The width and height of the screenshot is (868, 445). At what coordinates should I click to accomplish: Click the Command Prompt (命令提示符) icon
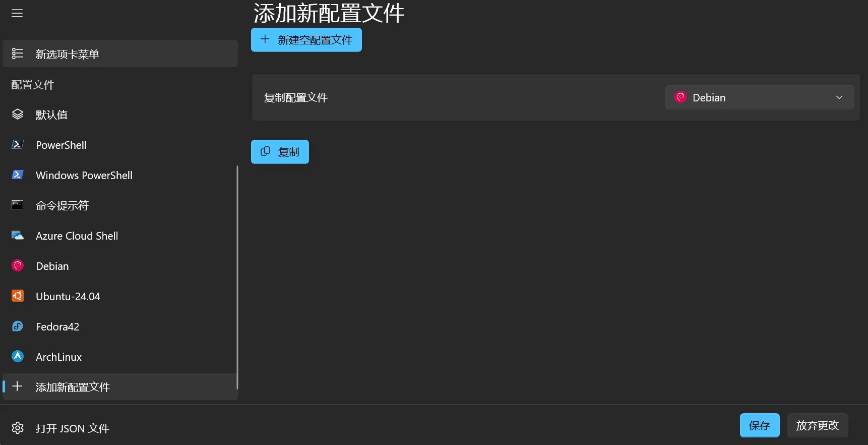[18, 205]
